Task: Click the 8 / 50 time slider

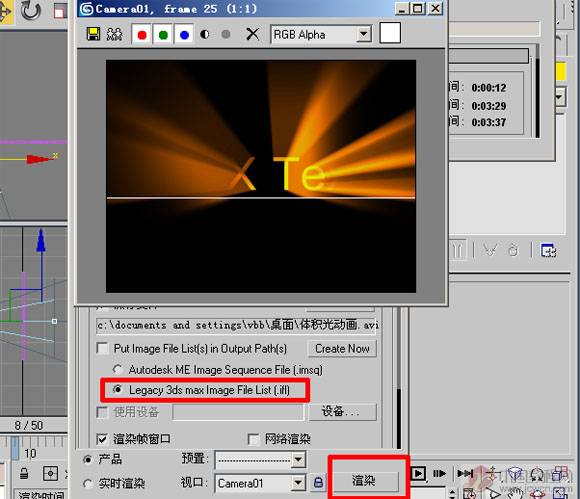Action: [29, 425]
